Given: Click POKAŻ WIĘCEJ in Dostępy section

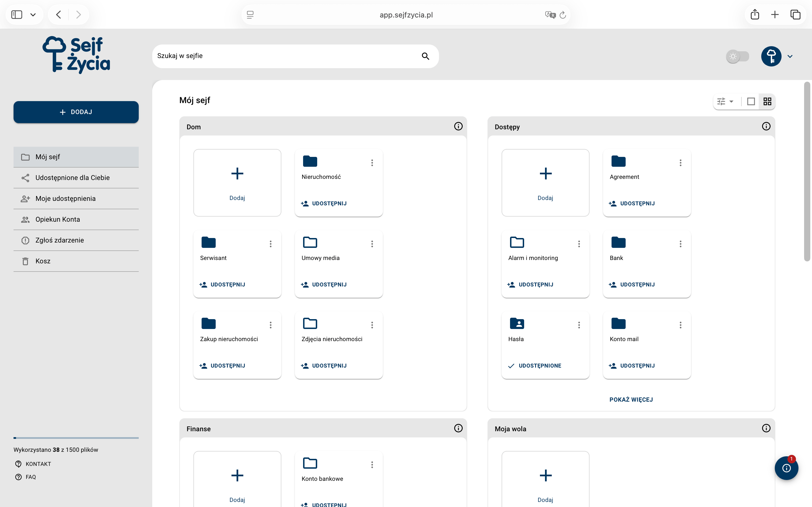Looking at the screenshot, I should (631, 400).
